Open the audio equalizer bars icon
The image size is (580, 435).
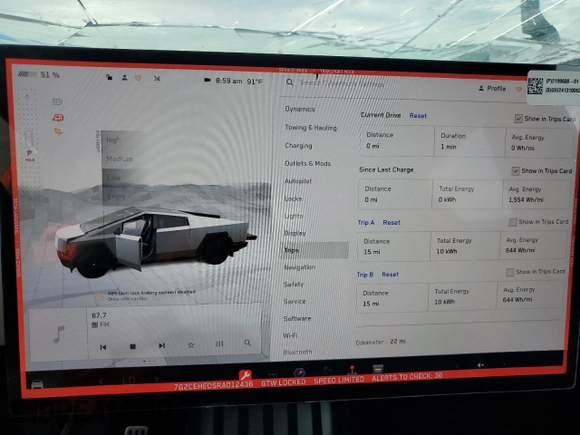pyautogui.click(x=219, y=344)
